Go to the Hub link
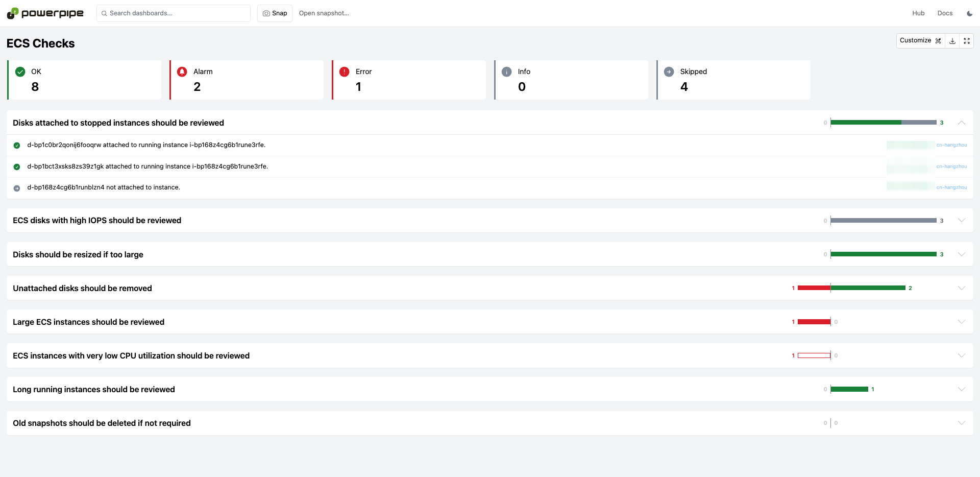980x477 pixels. (x=918, y=13)
